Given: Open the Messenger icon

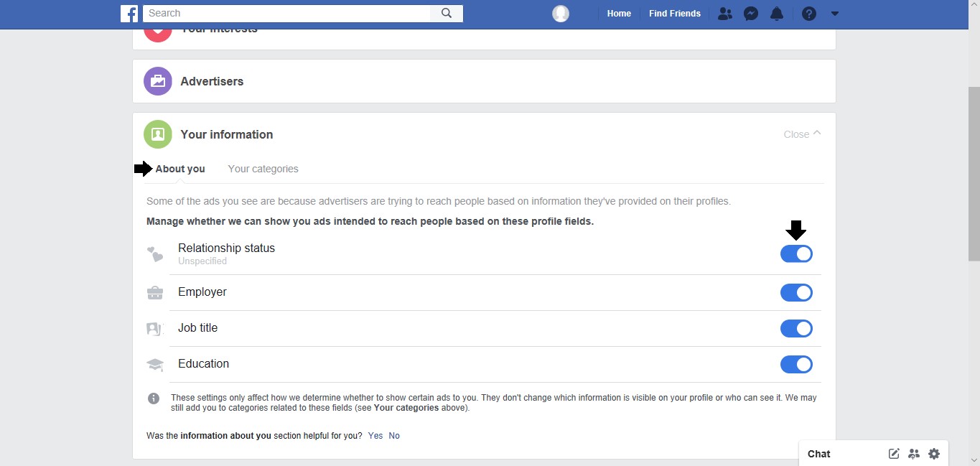Looking at the screenshot, I should [751, 14].
